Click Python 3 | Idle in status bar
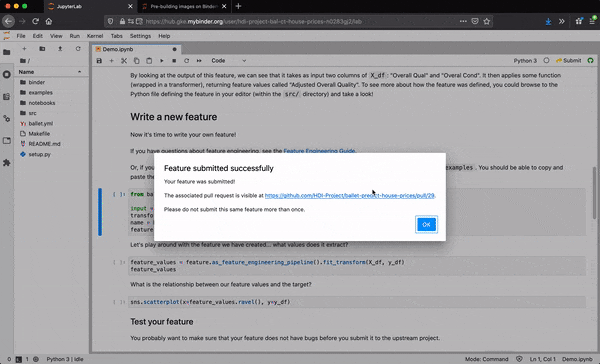 click(65, 359)
